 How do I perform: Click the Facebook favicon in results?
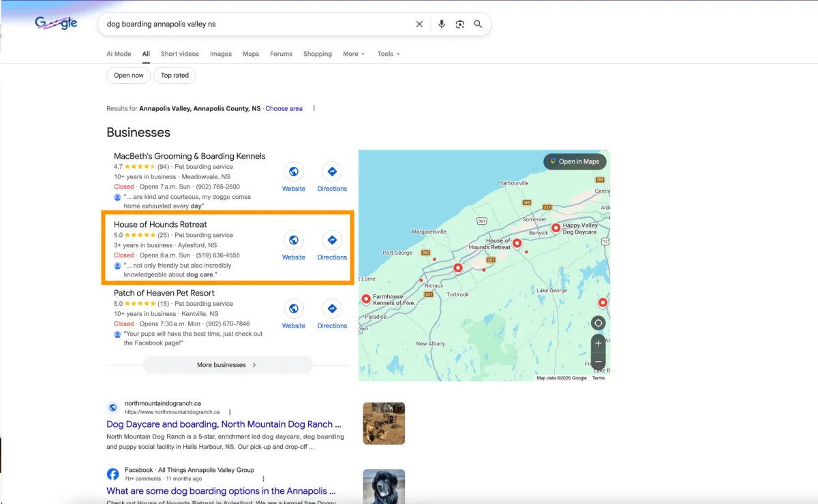(113, 473)
